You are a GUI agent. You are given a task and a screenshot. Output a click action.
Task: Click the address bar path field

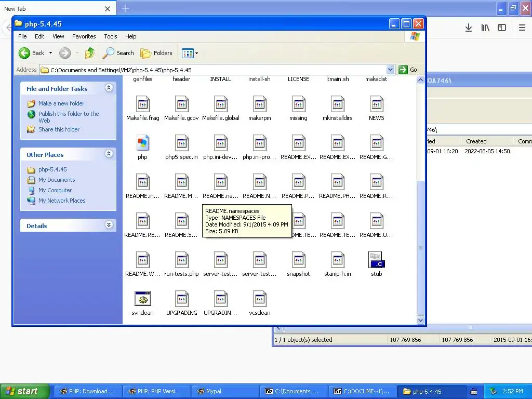pyautogui.click(x=217, y=70)
